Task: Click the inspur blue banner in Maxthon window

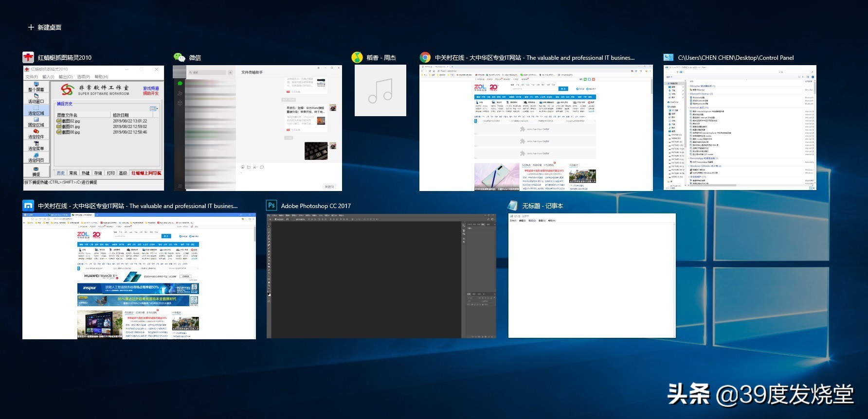Action: tap(138, 288)
